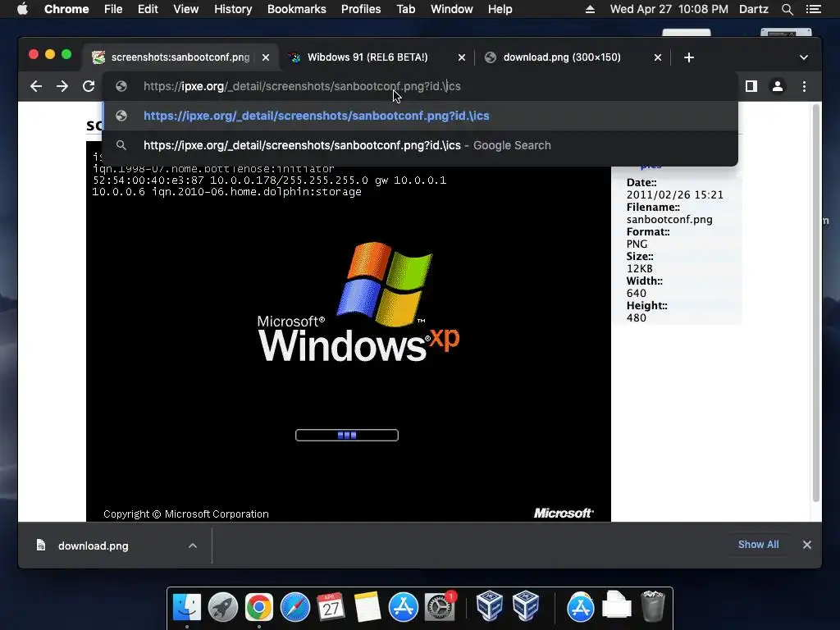Open System Preferences from the Dock

[x=440, y=607]
